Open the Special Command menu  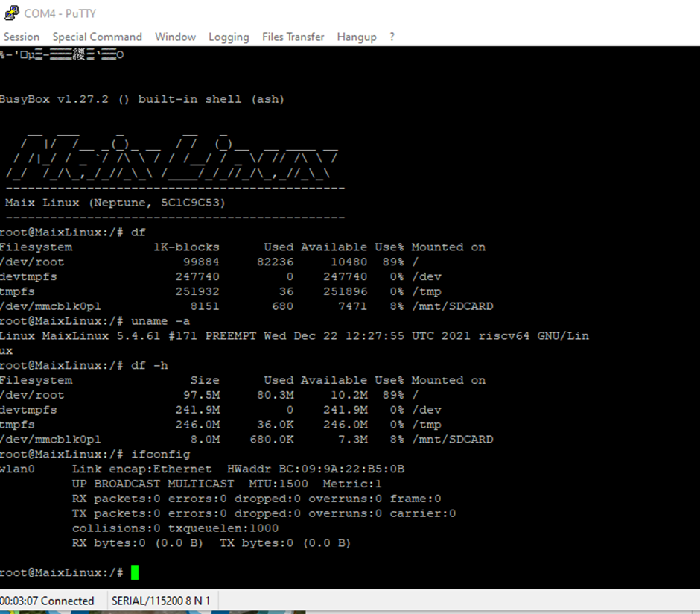(98, 37)
